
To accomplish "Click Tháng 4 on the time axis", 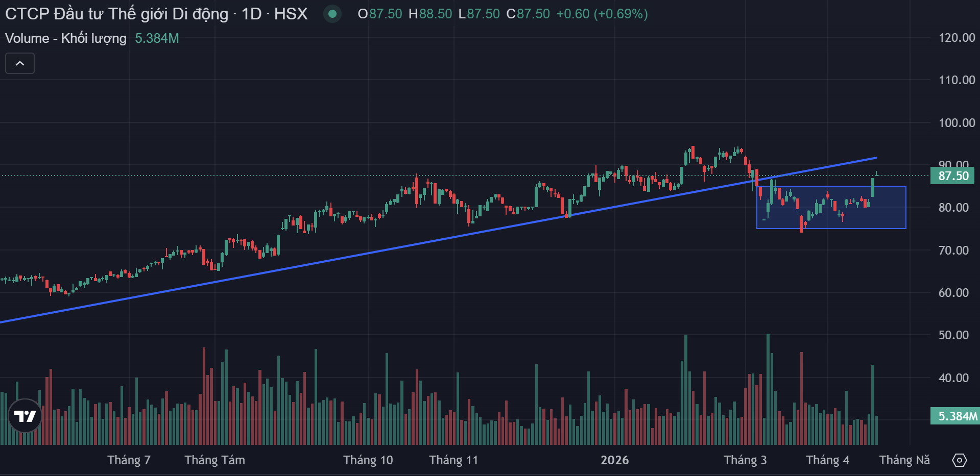I will pyautogui.click(x=827, y=460).
